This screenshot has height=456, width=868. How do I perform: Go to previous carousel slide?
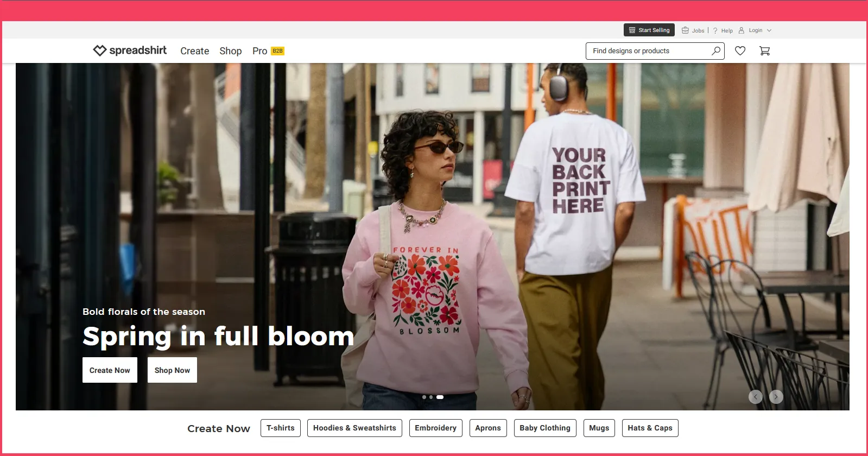coord(755,397)
